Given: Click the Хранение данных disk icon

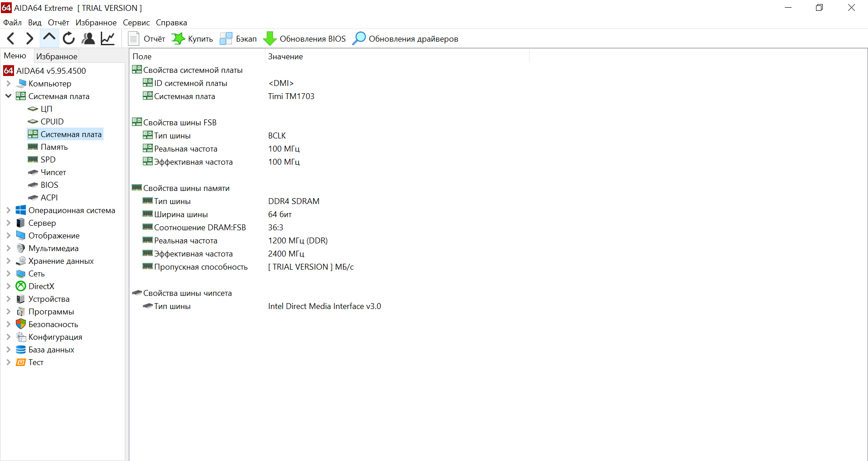Looking at the screenshot, I should 21,261.
